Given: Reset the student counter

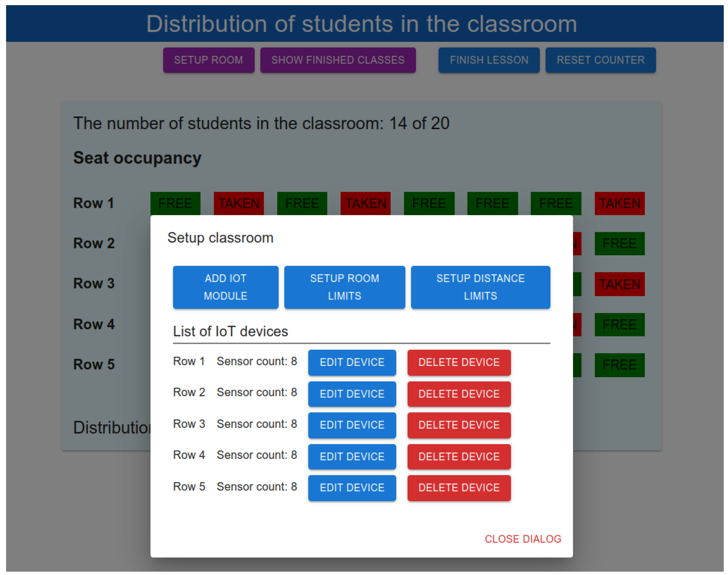Looking at the screenshot, I should click(600, 60).
